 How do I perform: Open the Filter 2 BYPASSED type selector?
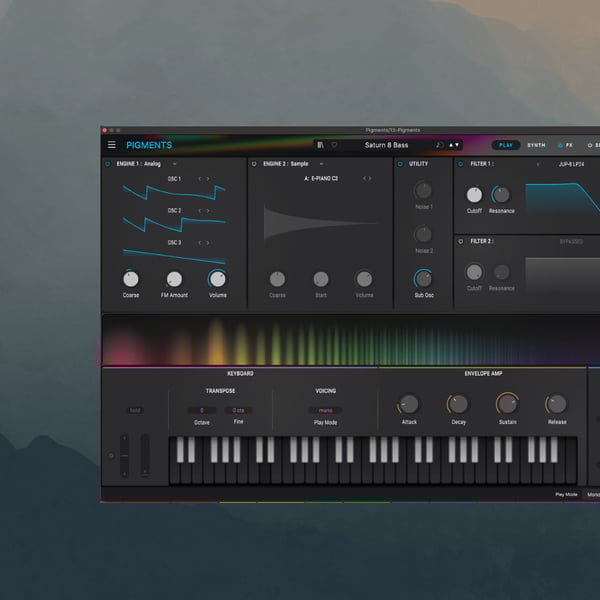point(571,241)
